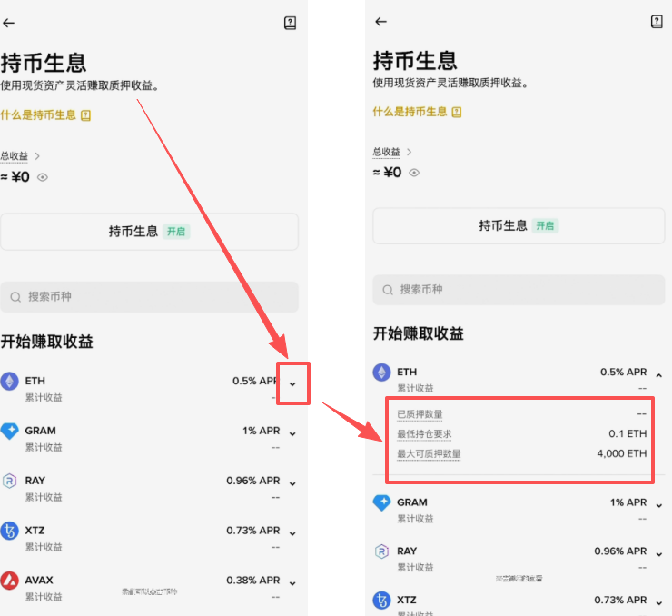The height and width of the screenshot is (616, 672).
Task: Click ≈ ¥0 total on right screen
Action: click(387, 173)
